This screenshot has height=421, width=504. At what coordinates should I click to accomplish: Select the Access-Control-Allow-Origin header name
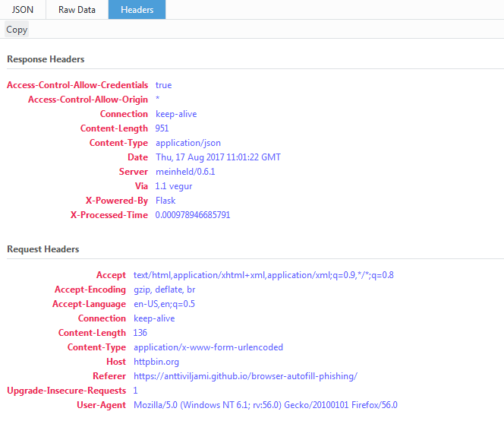[88, 100]
